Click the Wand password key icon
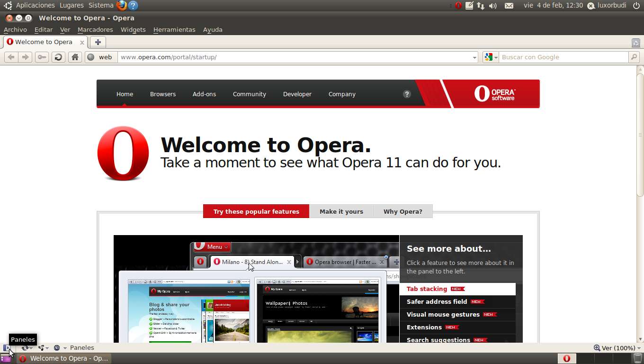 [42, 57]
